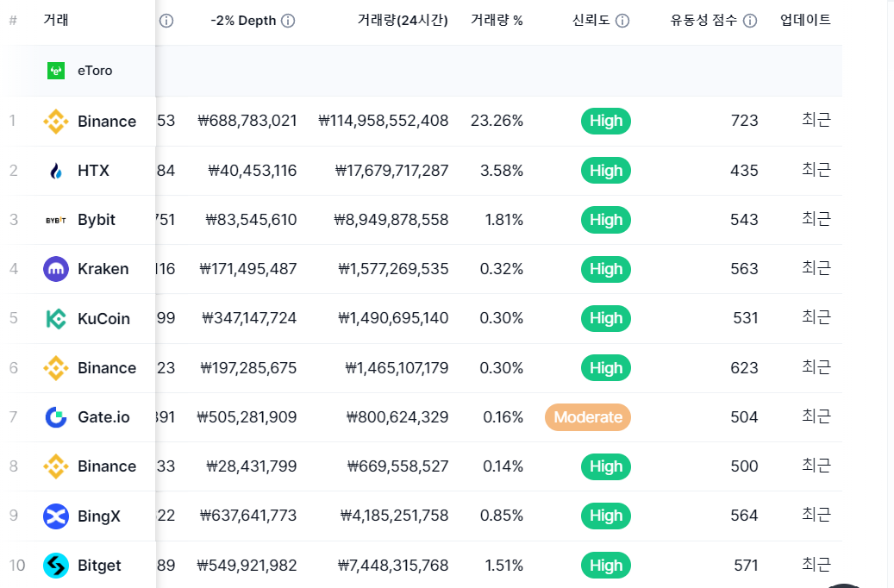Open Binance link in the 23.26% row
The image size is (894, 588).
tap(107, 121)
